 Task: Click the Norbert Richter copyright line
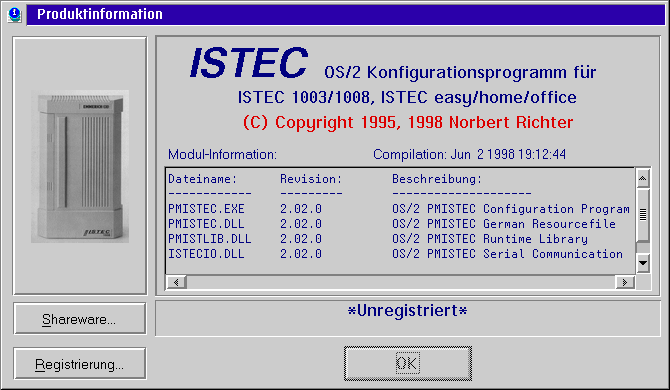[x=408, y=123]
